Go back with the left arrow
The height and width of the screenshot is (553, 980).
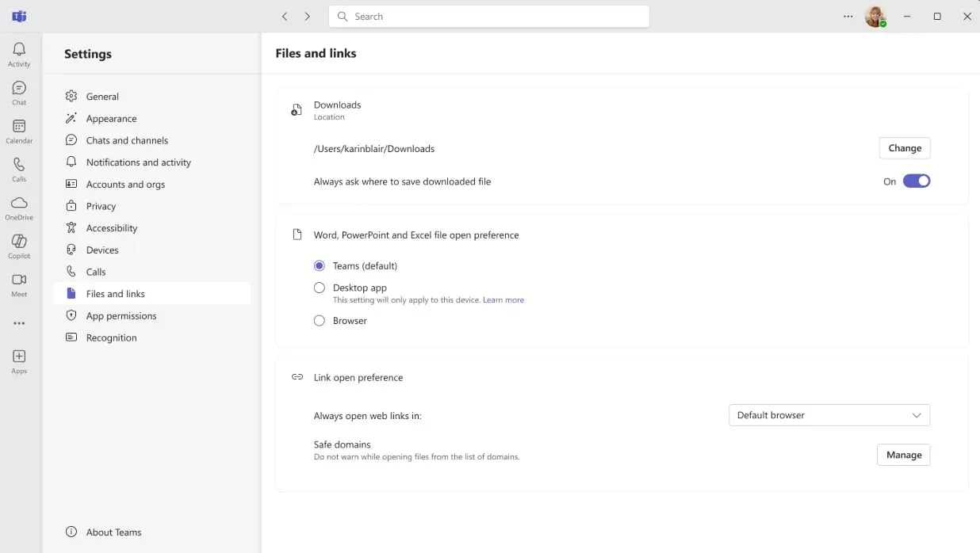[x=285, y=16]
